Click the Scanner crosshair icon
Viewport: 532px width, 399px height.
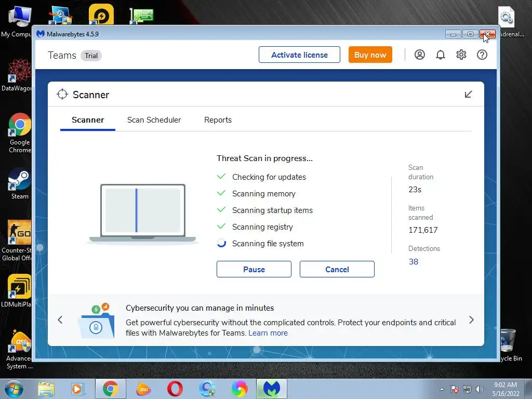coord(62,95)
